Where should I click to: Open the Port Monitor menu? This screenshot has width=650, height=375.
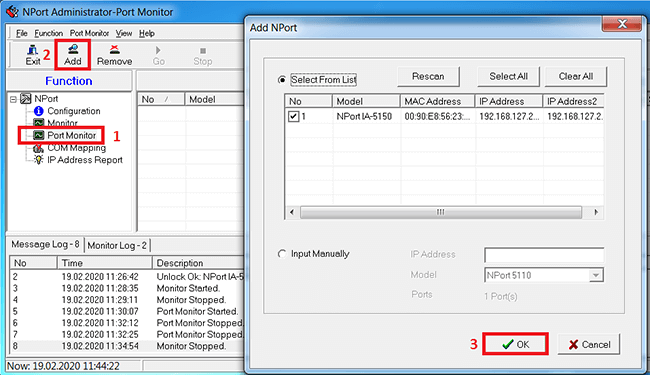coord(89,33)
